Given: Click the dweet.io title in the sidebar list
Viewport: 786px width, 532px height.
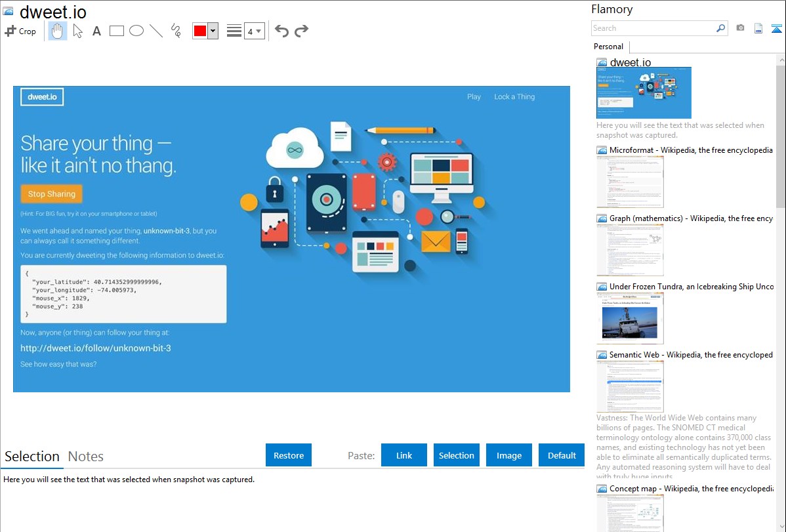Looking at the screenshot, I should (631, 63).
